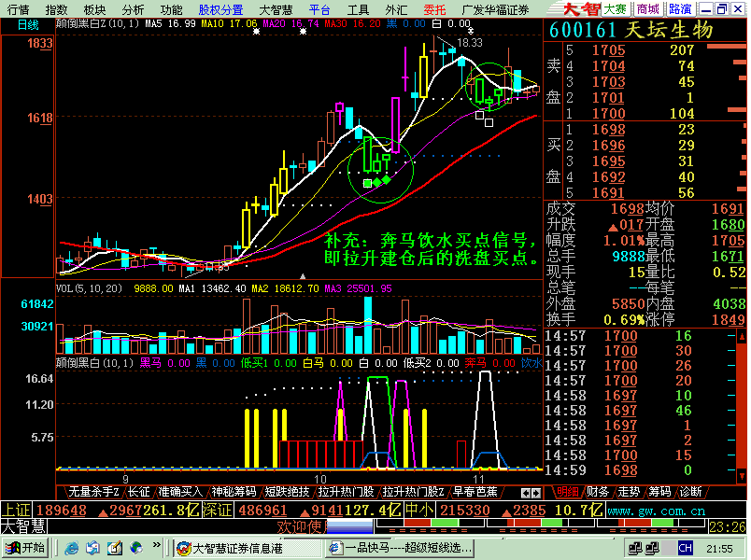Image resolution: width=751 pixels, height=560 pixels.
Task: Switch to the 长征 indicator tab
Action: [x=139, y=492]
